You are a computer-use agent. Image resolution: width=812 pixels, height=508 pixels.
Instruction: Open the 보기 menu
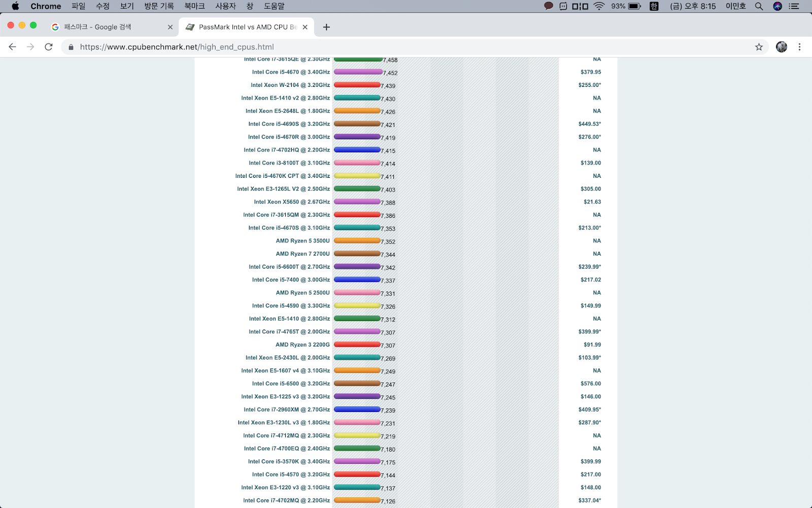(x=127, y=6)
